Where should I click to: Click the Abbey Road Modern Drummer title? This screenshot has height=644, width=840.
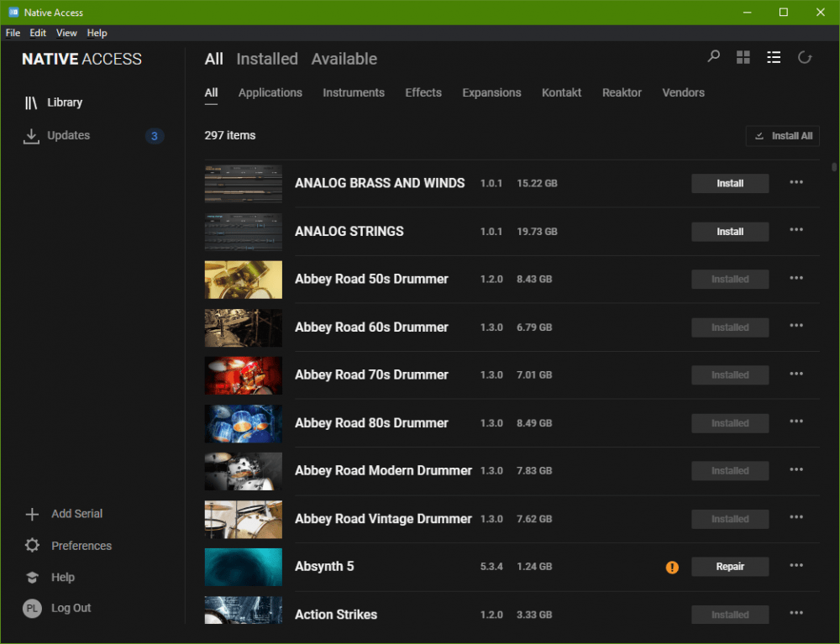383,470
